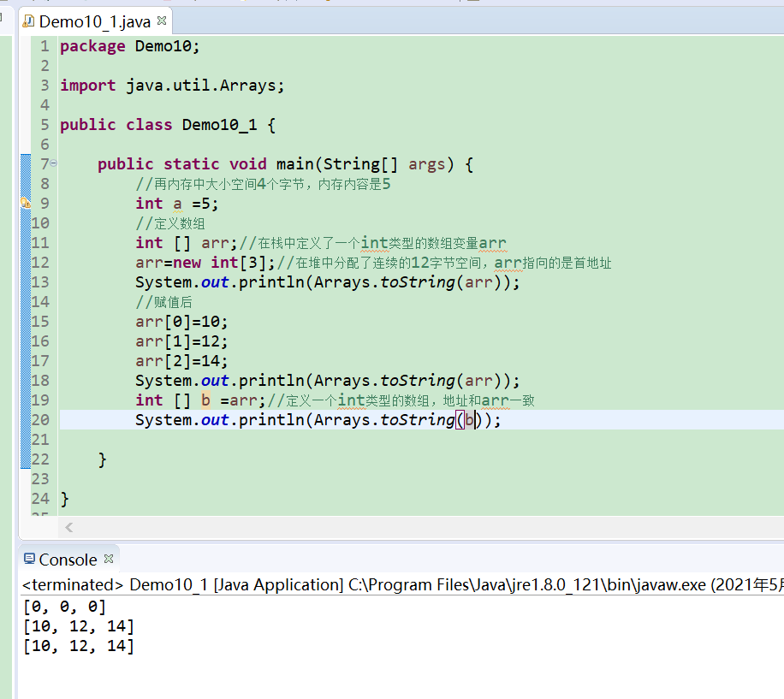Click the "arr=new int[3];" statement

pyautogui.click(x=205, y=263)
